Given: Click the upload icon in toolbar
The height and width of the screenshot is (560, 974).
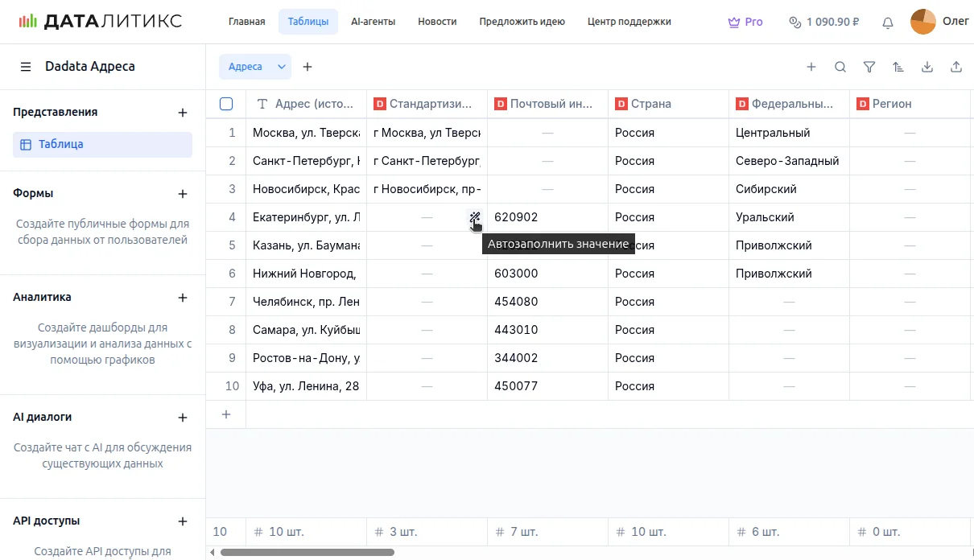Looking at the screenshot, I should click(956, 67).
